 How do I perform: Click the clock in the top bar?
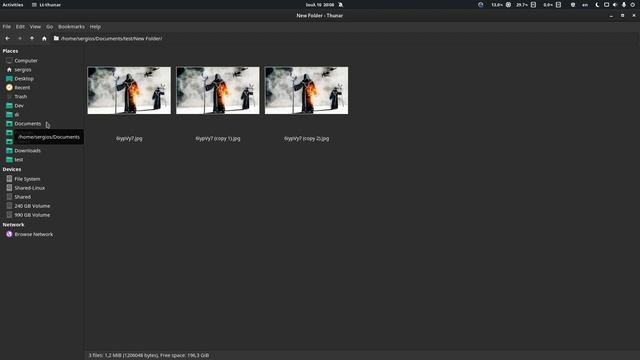click(x=320, y=5)
